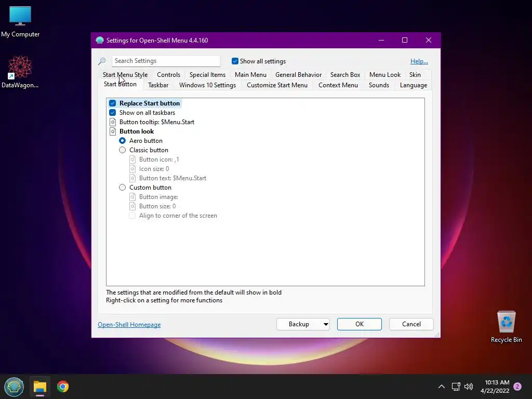Click the Button tooltip setting icon
This screenshot has height=399, width=532.
tap(113, 122)
